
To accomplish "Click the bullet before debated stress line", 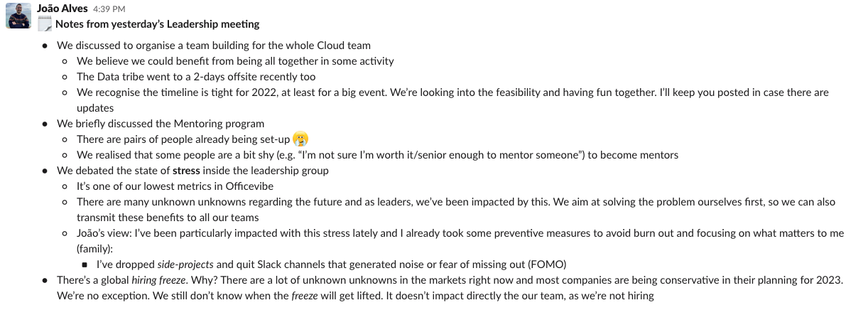I will (45, 171).
